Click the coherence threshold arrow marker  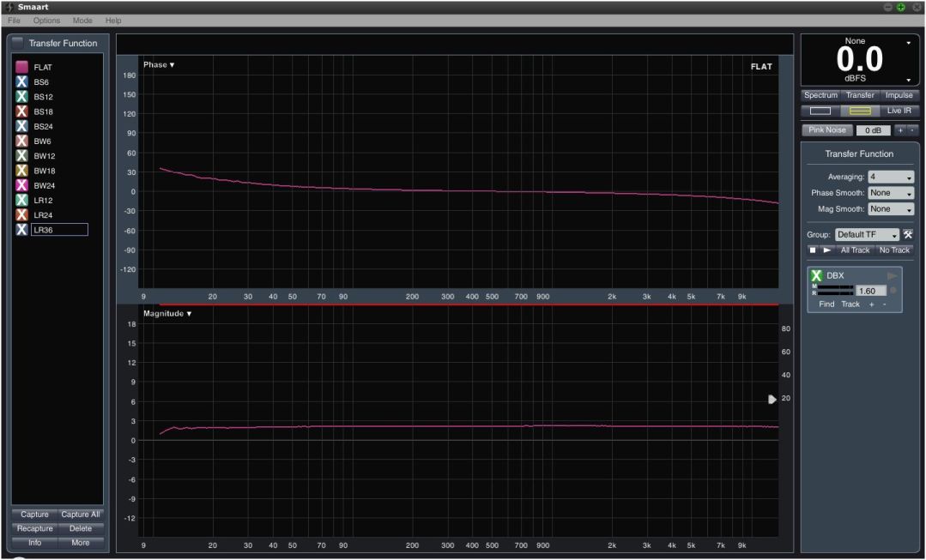tap(772, 400)
